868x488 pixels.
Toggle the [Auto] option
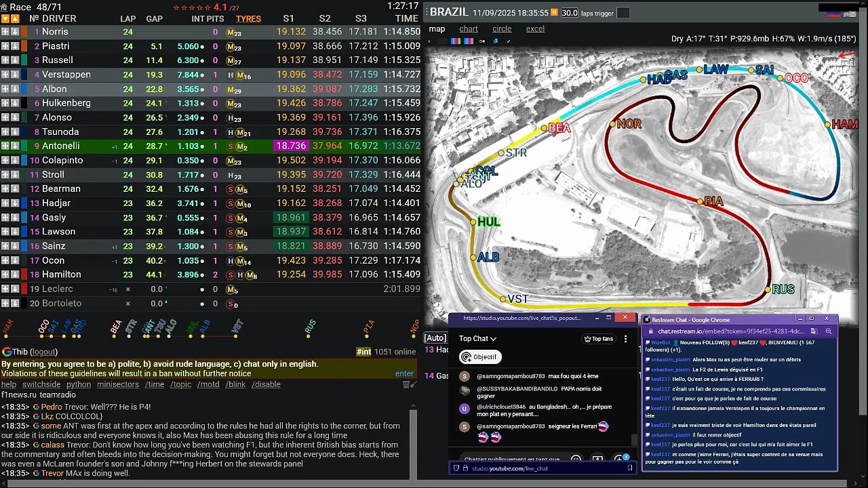pos(435,338)
